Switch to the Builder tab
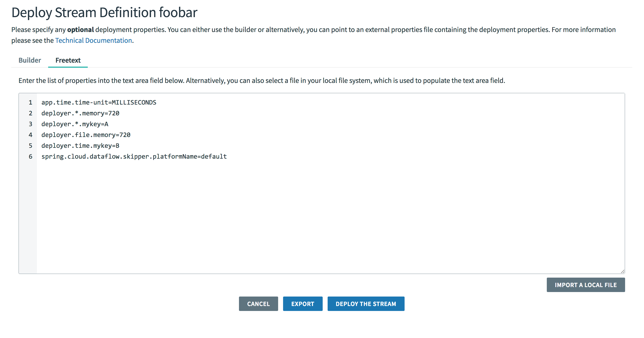 pos(29,60)
